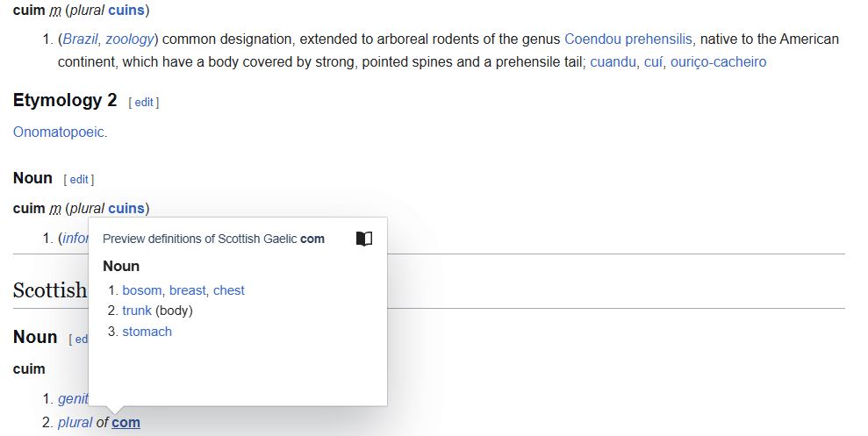868x436 pixels.
Task: Click the book icon in the preview popup
Action: pos(364,239)
